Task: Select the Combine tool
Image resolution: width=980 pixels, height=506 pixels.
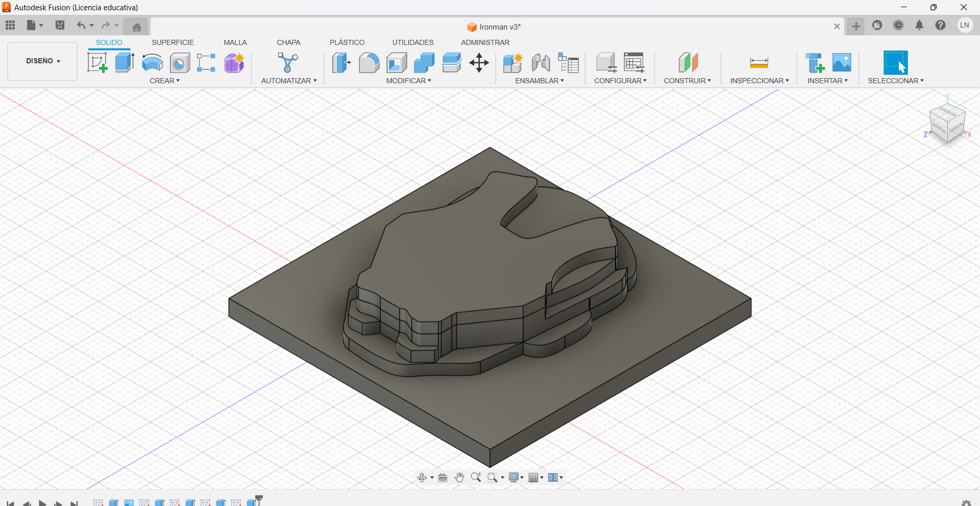Action: pos(424,63)
